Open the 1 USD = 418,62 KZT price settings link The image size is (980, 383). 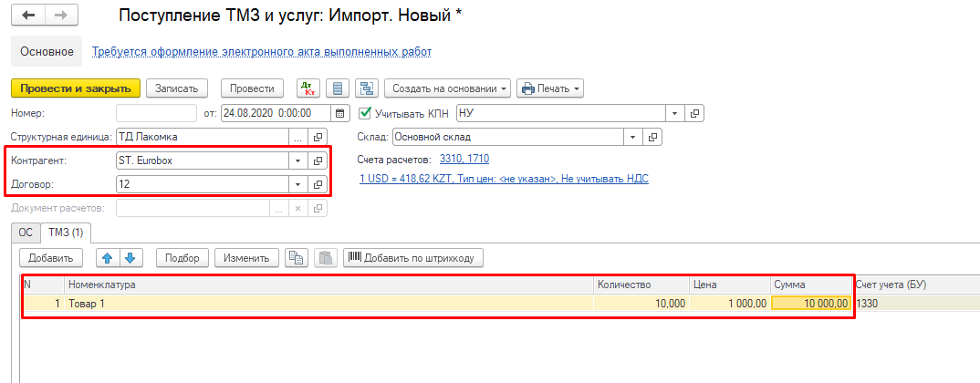click(505, 179)
